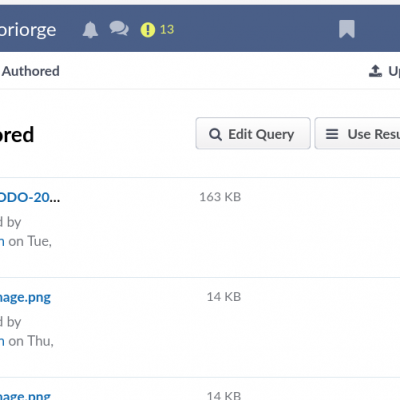400x400 pixels.
Task: Open the bookmark icon in header
Action: pos(347,29)
